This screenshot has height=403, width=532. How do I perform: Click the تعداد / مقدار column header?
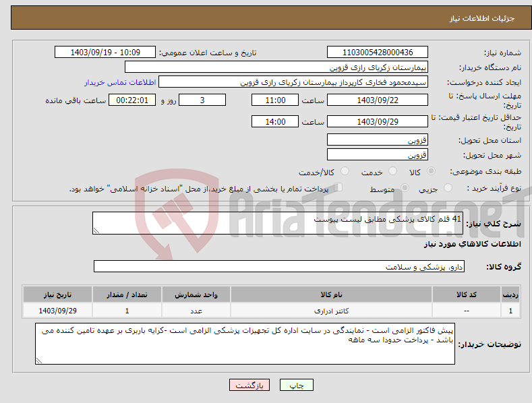click(x=127, y=294)
